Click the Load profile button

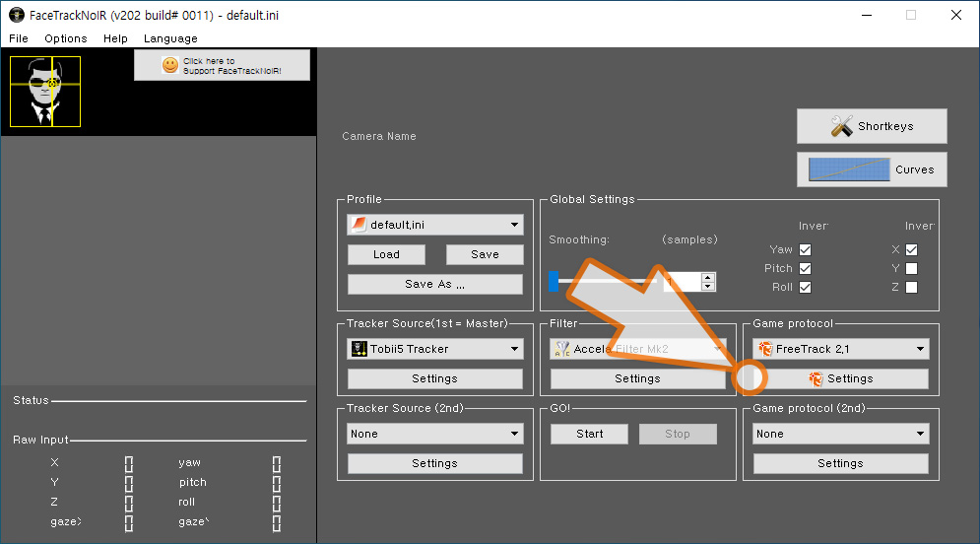pyautogui.click(x=386, y=254)
